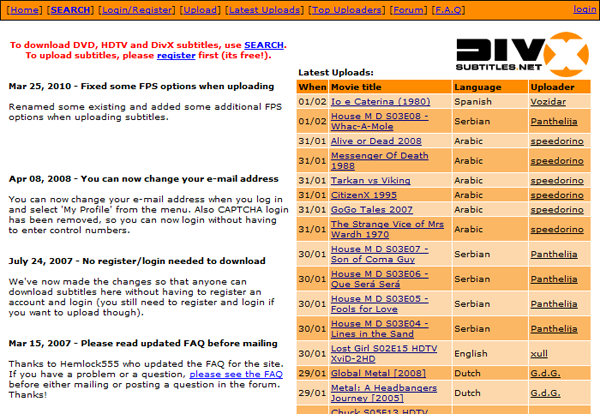Image resolution: width=600 pixels, height=414 pixels.
Task: Open Messenger Of Death 1988 subtitle
Action: (x=380, y=161)
